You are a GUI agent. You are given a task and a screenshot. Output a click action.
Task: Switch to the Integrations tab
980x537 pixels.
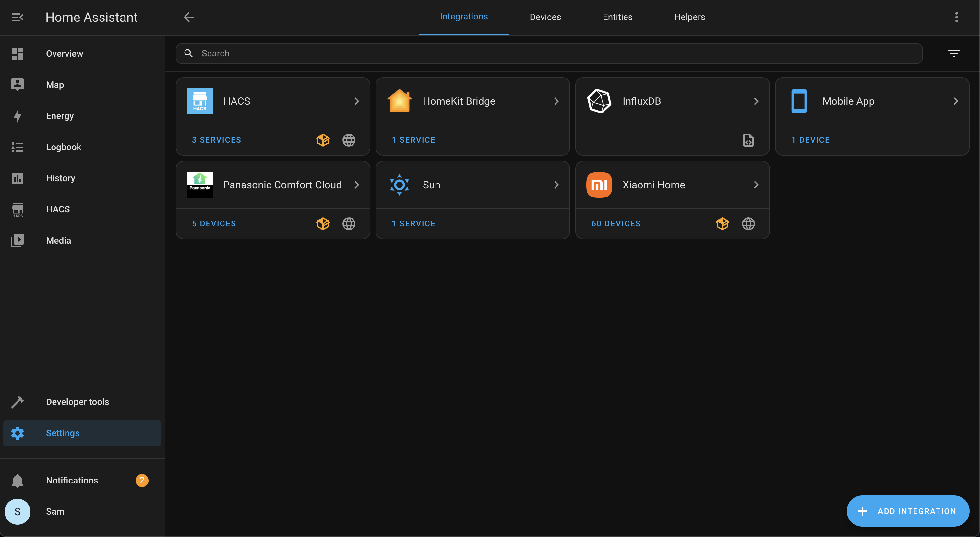[464, 17]
